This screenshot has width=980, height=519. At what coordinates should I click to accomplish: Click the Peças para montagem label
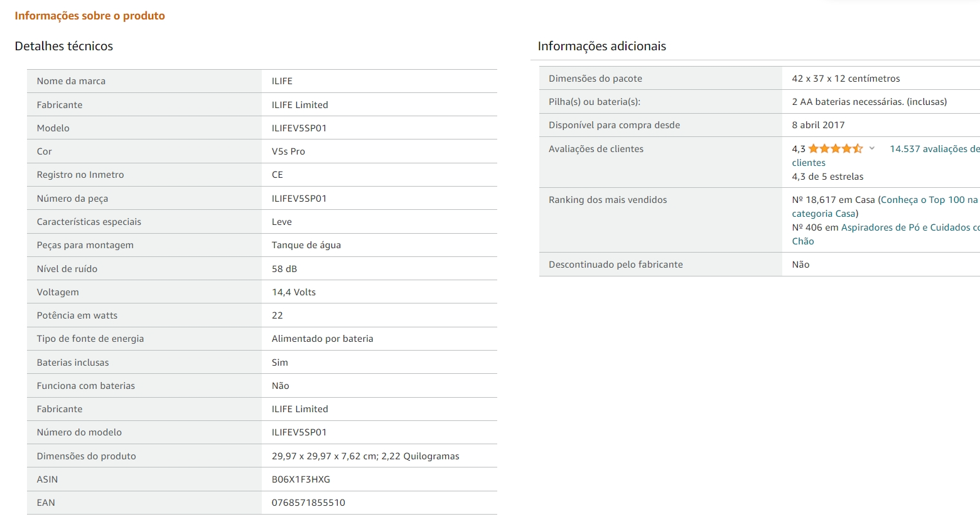[x=85, y=245]
